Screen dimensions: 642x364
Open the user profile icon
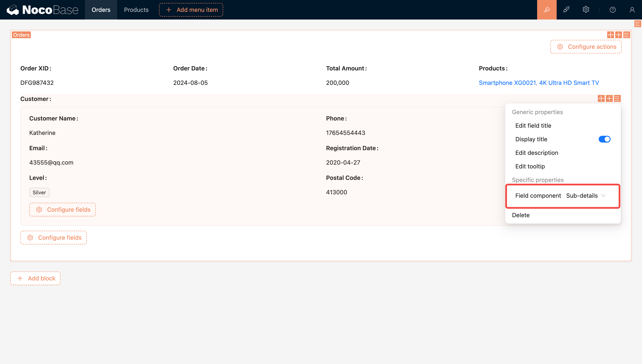click(x=632, y=10)
